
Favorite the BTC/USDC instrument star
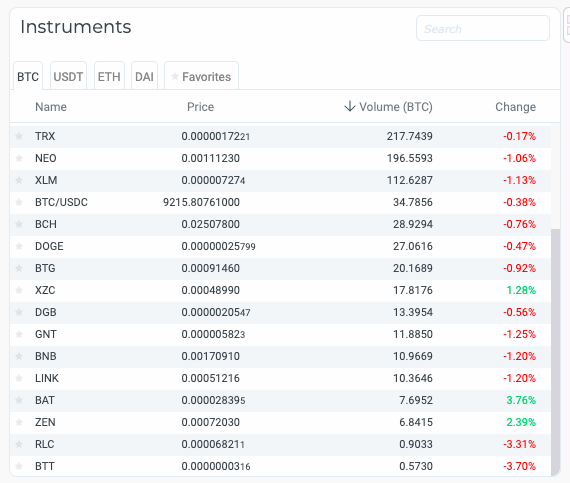pos(19,202)
